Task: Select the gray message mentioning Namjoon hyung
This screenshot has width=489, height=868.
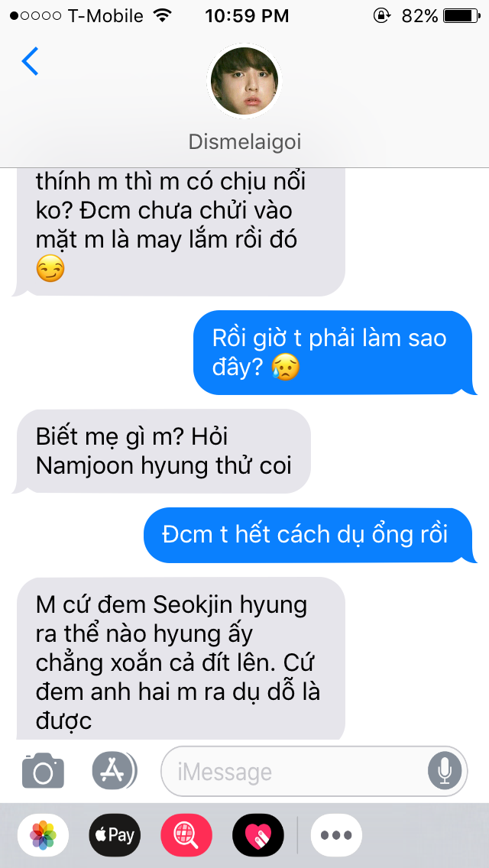Action: [164, 451]
